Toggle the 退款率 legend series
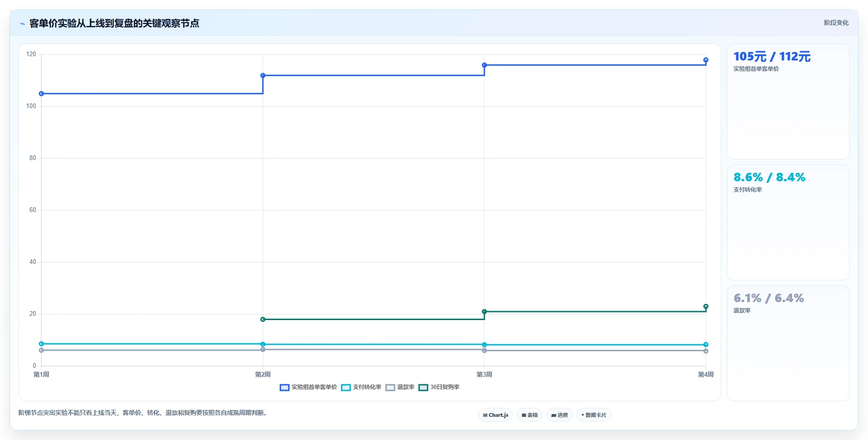Viewport: 868px width, 440px height. 400,387
